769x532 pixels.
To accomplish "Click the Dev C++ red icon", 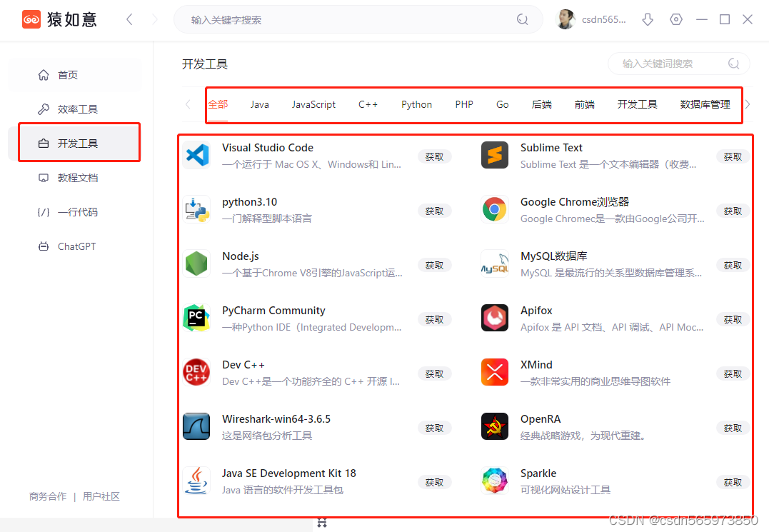I will click(x=196, y=372).
